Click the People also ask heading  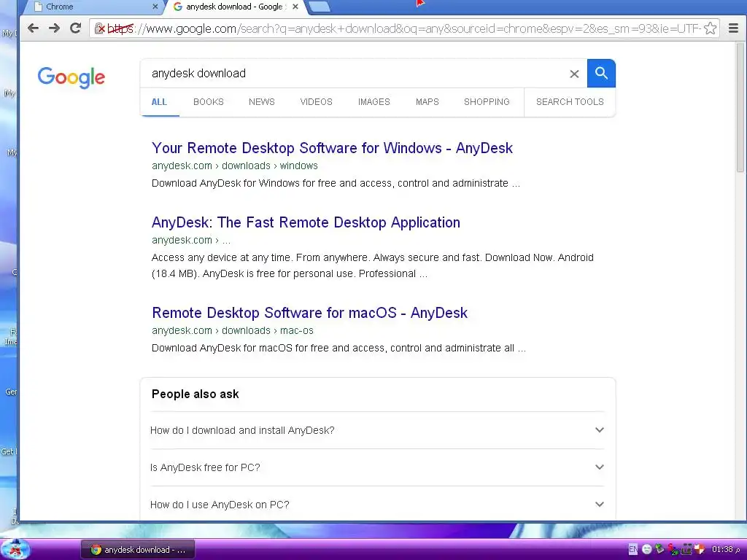click(x=196, y=394)
